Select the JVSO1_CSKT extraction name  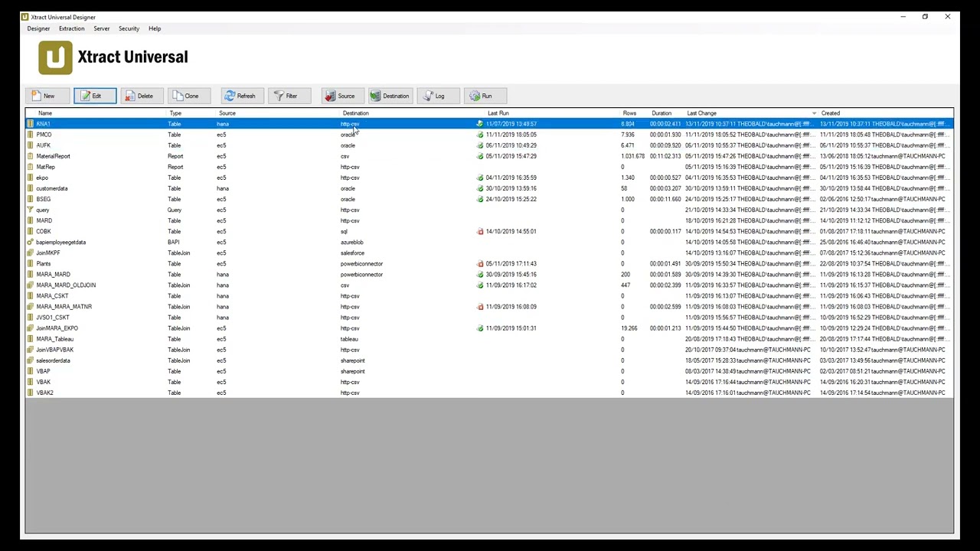pyautogui.click(x=53, y=317)
